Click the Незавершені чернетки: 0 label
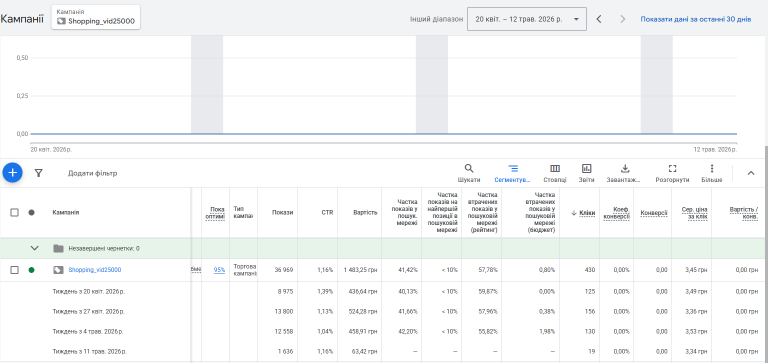 (x=103, y=248)
